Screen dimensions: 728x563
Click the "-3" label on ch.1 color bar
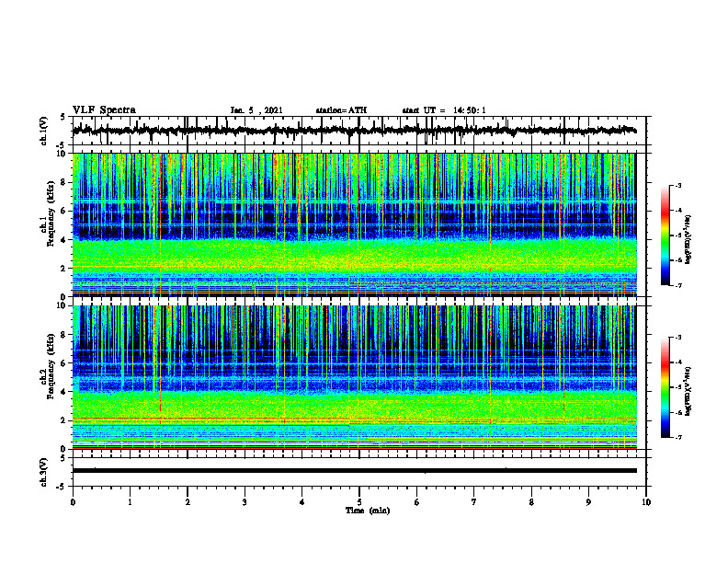pyautogui.click(x=678, y=186)
